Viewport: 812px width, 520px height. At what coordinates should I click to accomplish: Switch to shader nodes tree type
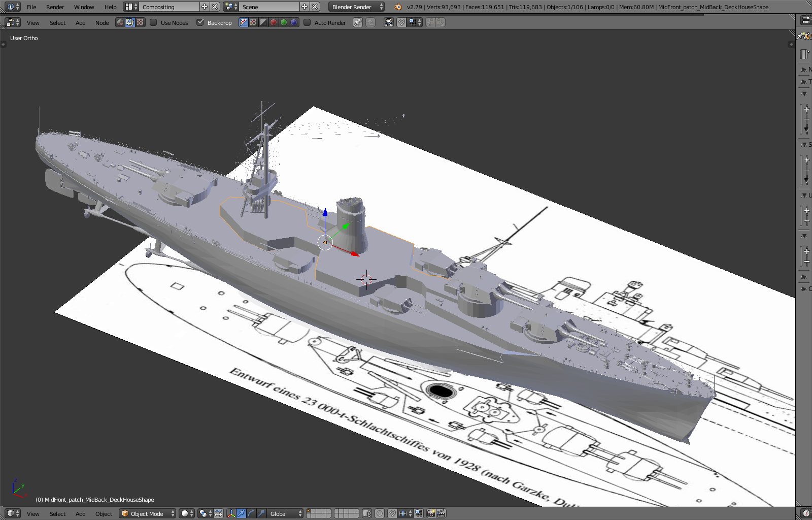pos(120,22)
